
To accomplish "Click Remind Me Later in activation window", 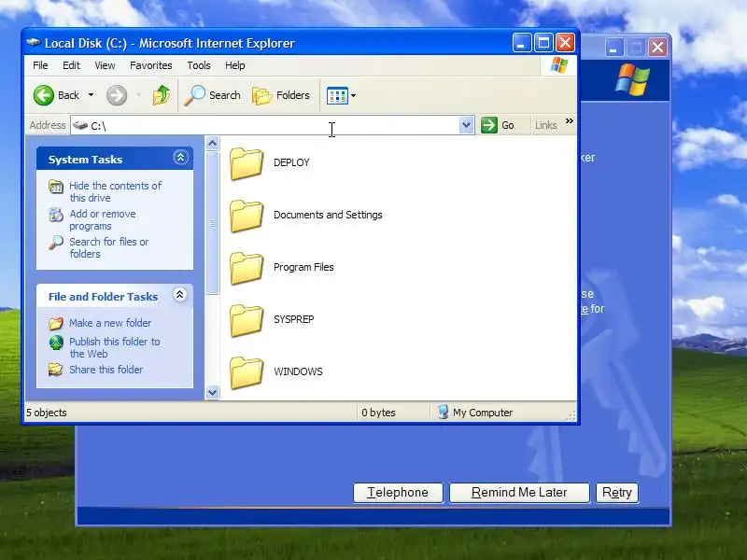I will (x=519, y=493).
